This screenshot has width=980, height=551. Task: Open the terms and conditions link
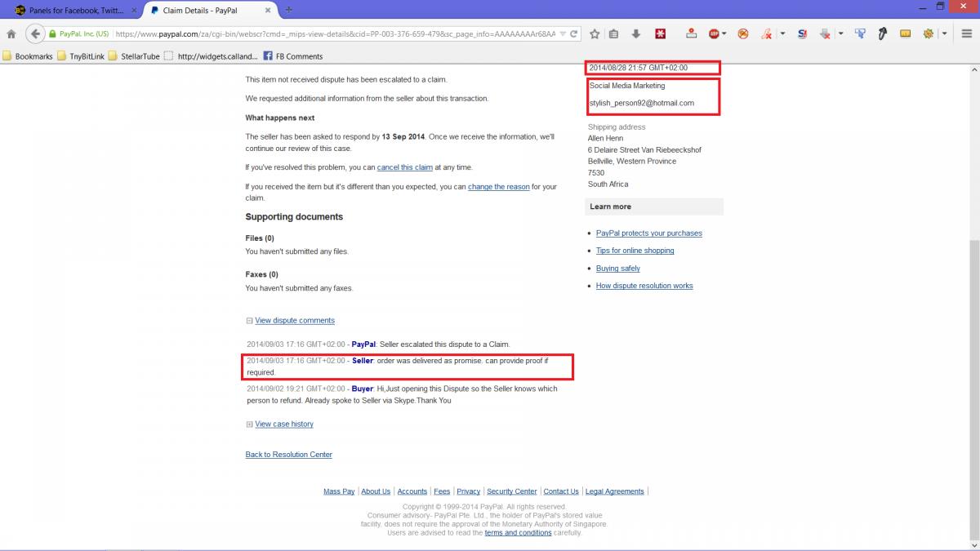pyautogui.click(x=518, y=533)
